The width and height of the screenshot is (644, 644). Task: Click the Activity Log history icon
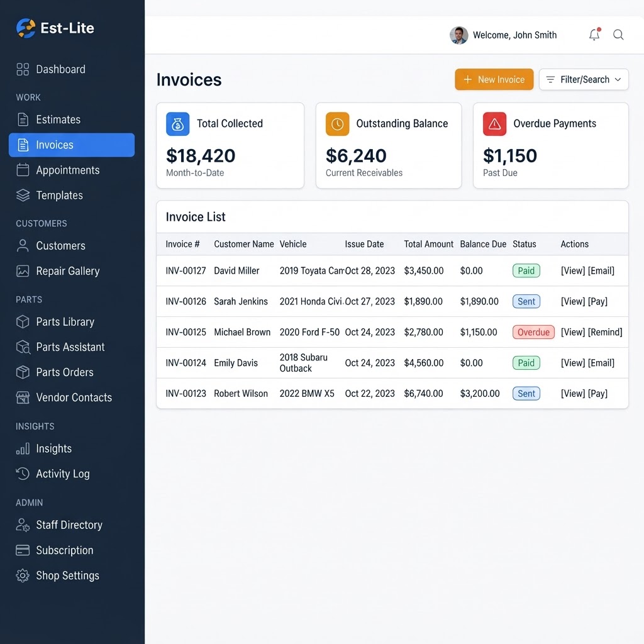tap(23, 474)
